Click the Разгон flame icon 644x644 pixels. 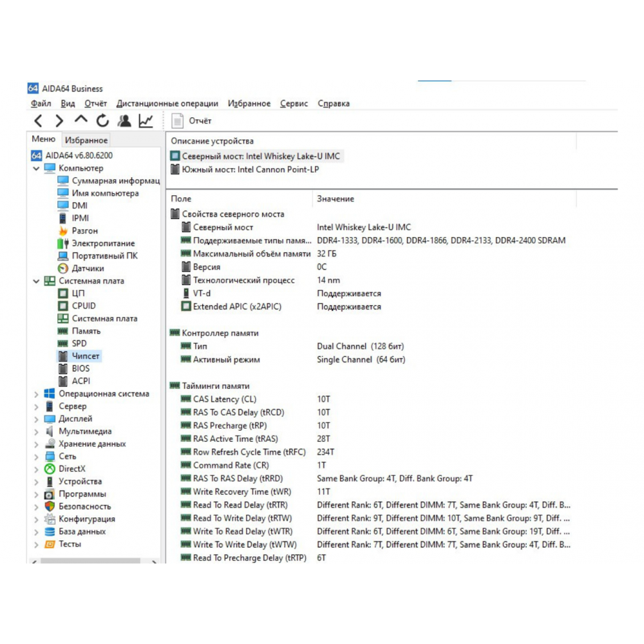click(x=63, y=231)
